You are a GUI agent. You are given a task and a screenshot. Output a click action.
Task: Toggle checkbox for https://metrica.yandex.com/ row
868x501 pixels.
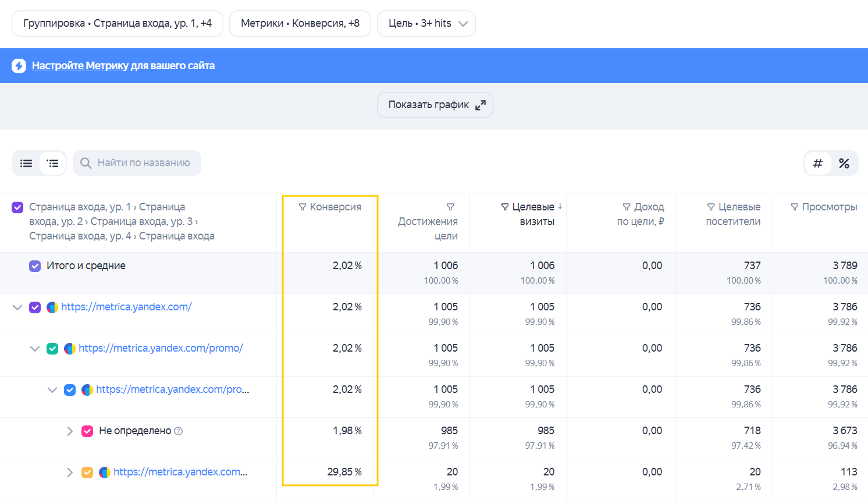click(x=35, y=307)
